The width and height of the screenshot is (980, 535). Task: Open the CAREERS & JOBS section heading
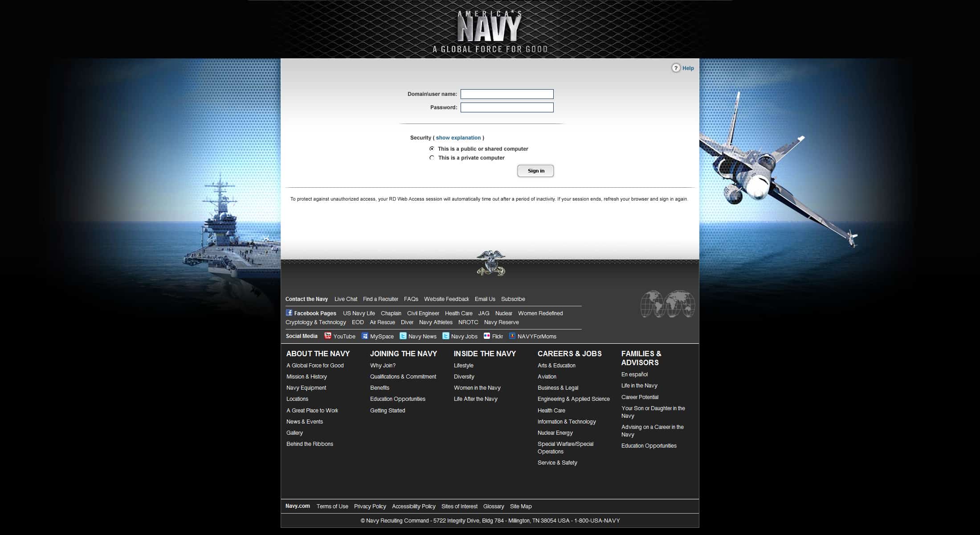pos(570,354)
